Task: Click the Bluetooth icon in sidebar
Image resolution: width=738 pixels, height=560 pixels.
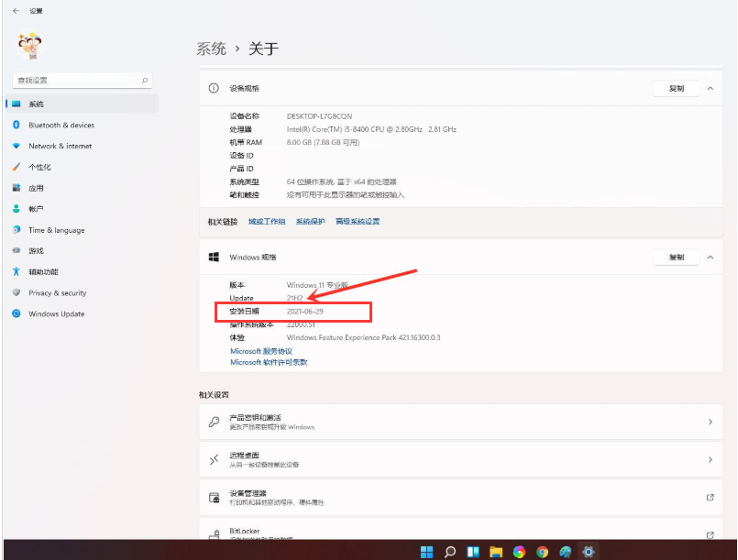Action: (x=17, y=125)
